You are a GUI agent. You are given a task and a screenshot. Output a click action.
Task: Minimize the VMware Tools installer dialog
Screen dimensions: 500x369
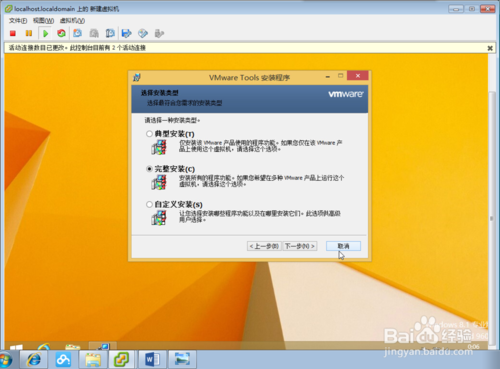pos(328,76)
